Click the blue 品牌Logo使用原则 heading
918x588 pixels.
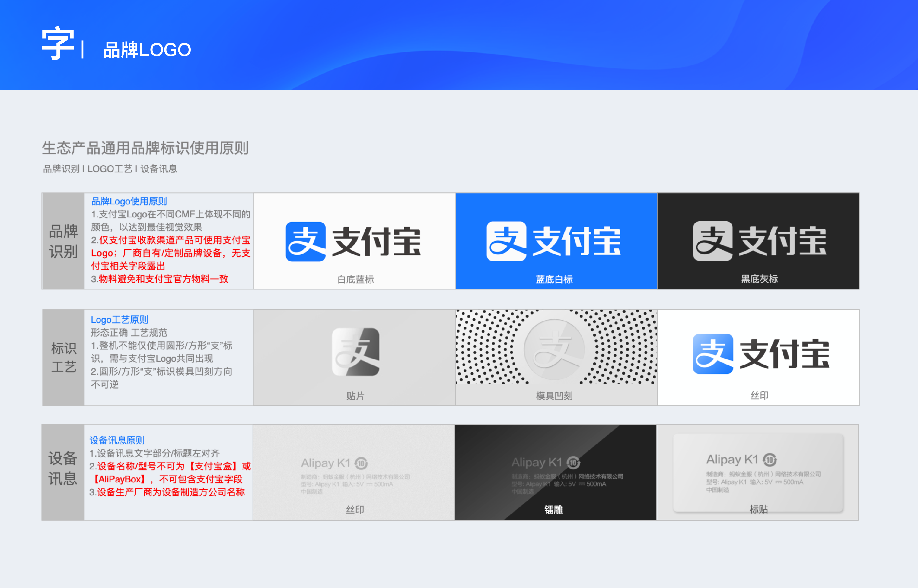click(129, 201)
